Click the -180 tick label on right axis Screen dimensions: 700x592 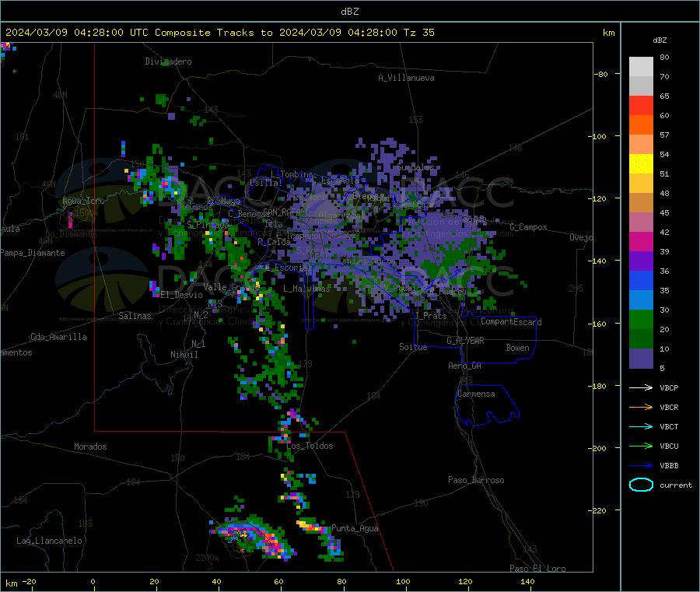coord(597,386)
